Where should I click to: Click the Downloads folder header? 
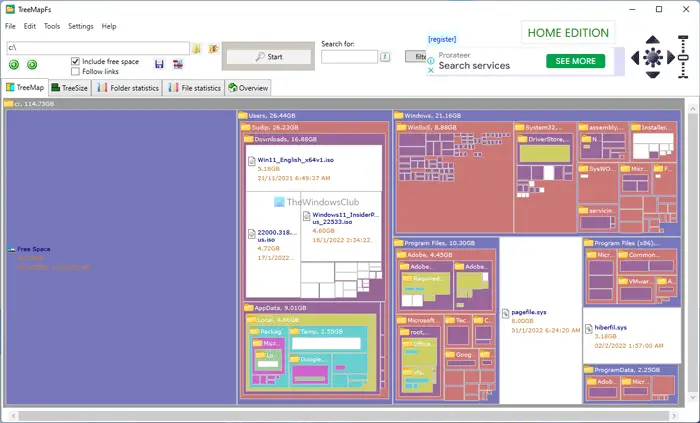tap(314, 139)
